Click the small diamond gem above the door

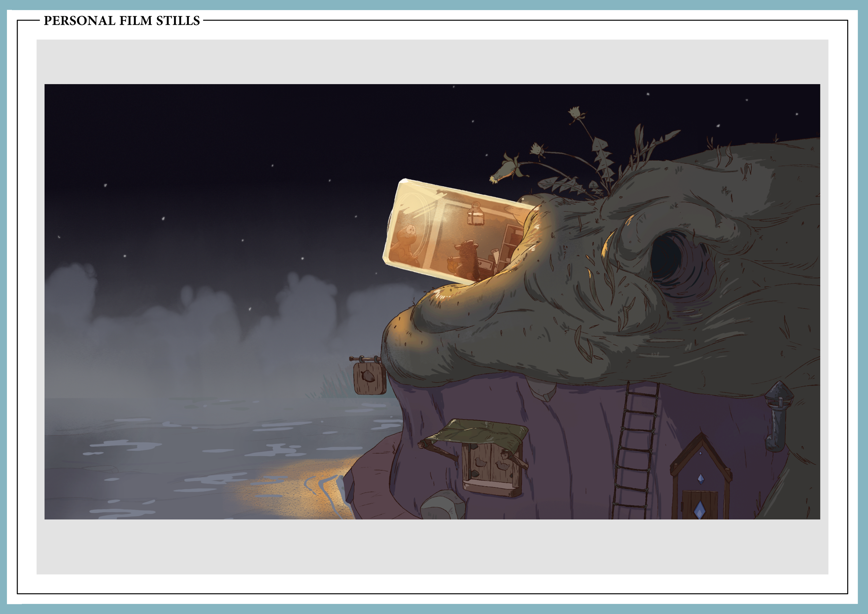point(701,479)
